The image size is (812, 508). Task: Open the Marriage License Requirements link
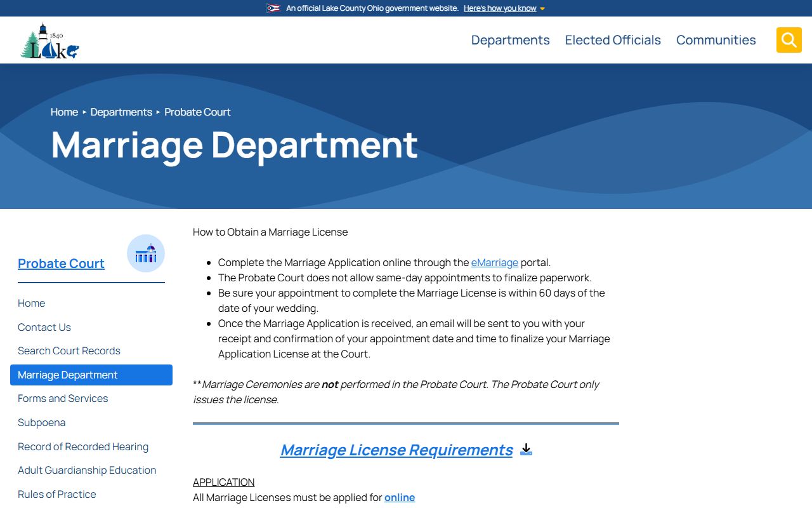pos(396,450)
